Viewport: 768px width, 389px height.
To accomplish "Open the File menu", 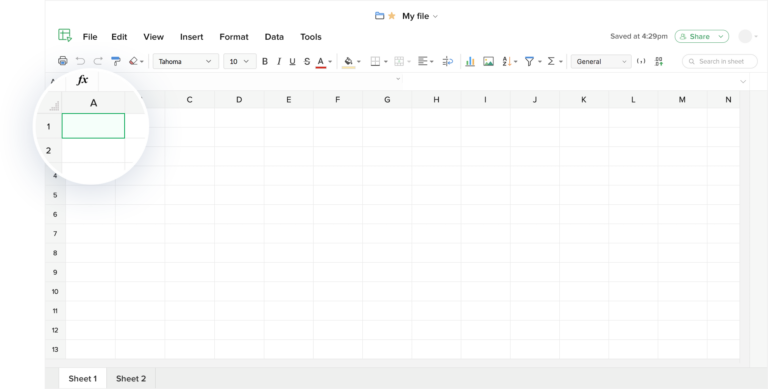I will [90, 37].
